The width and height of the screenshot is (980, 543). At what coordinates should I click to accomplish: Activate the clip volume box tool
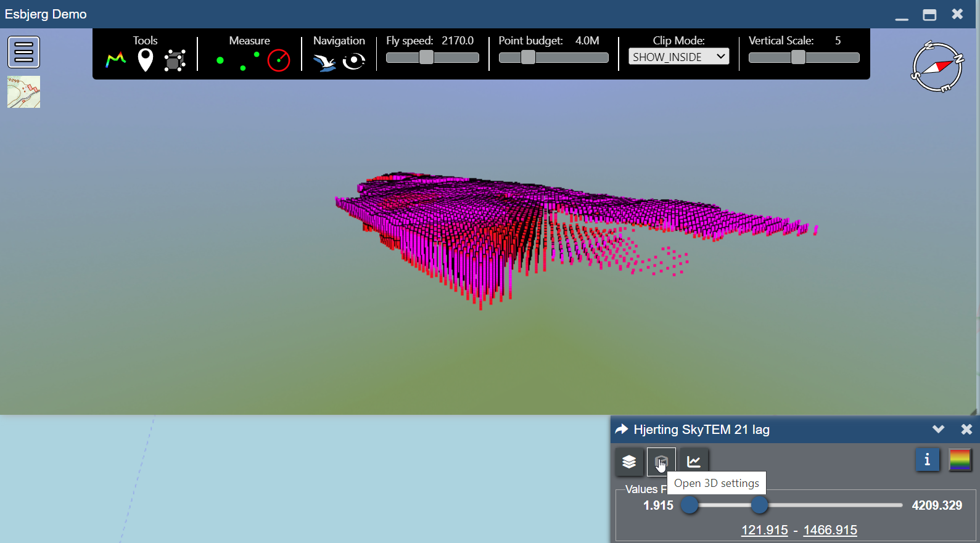[175, 61]
